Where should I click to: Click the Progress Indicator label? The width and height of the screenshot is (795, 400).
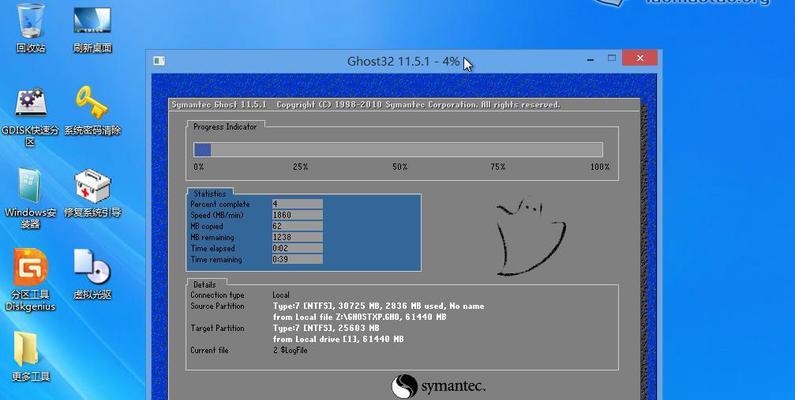tap(225, 127)
